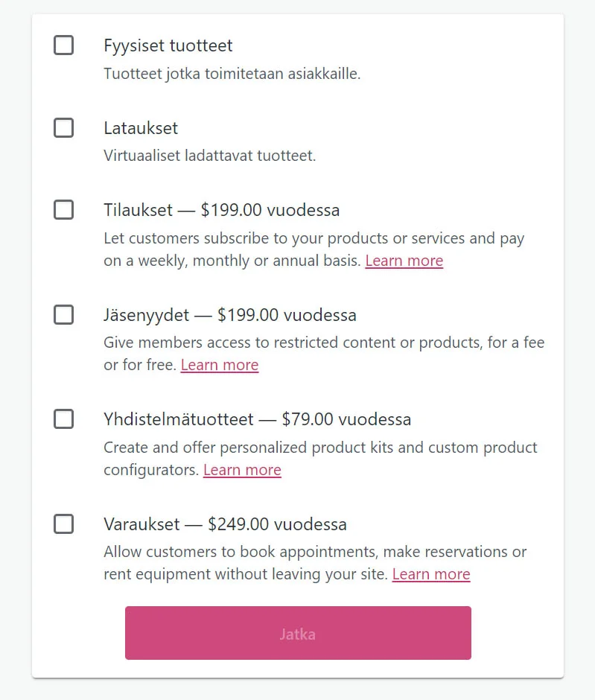Tick the Fyysiset tuotteet checkbox
The height and width of the screenshot is (700, 595).
(x=64, y=45)
